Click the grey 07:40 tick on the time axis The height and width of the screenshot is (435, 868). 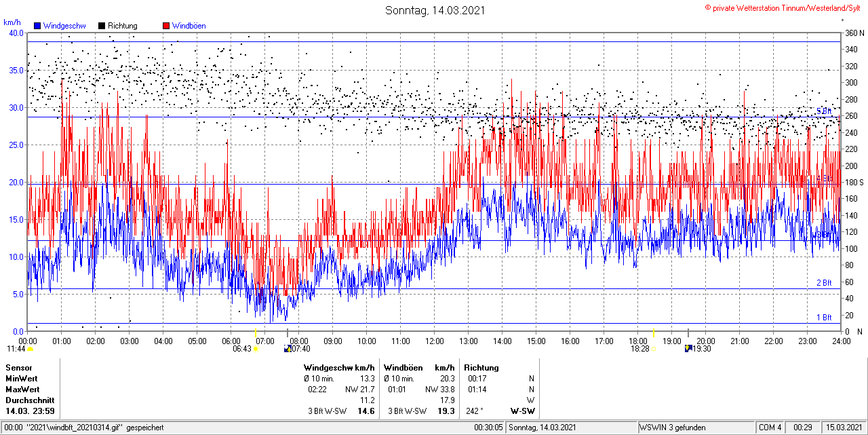[287, 333]
